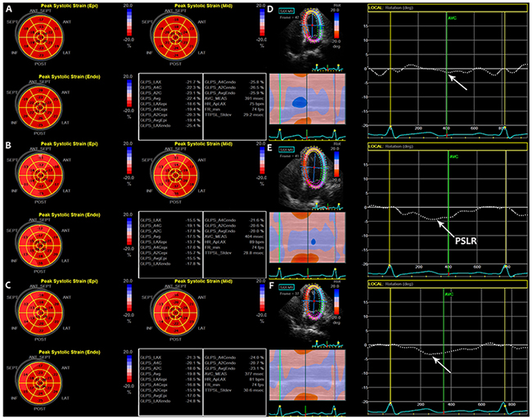Click the Mid bull's-eye plot in panel A

click(178, 40)
